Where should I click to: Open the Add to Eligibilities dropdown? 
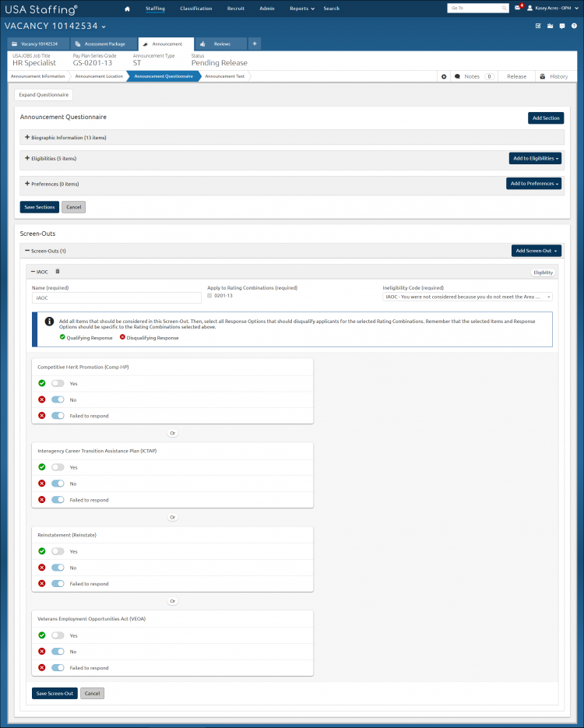[x=535, y=158]
